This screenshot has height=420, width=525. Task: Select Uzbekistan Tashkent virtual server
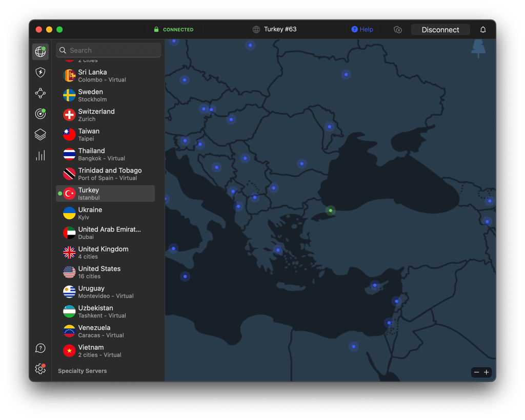tap(106, 311)
